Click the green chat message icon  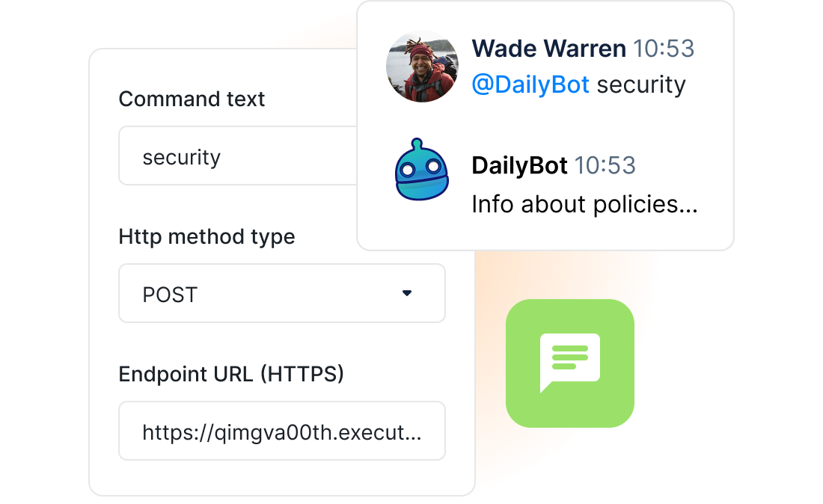point(570,363)
